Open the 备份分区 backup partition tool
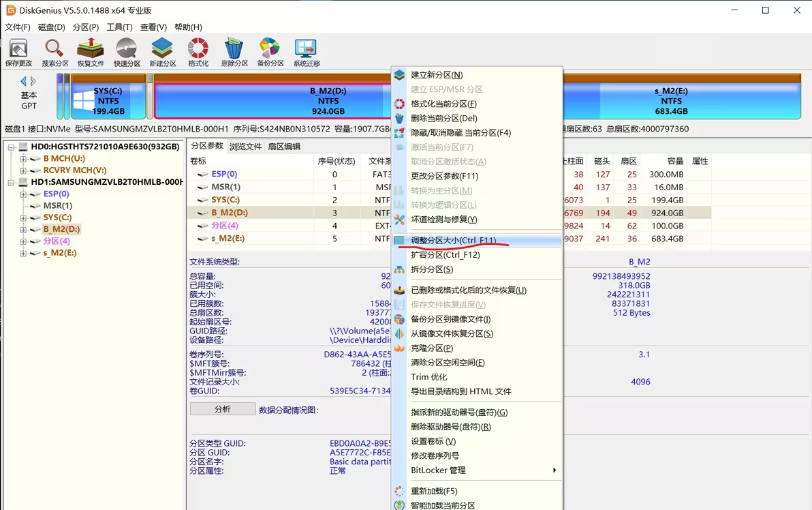The image size is (812, 510). pos(270,51)
